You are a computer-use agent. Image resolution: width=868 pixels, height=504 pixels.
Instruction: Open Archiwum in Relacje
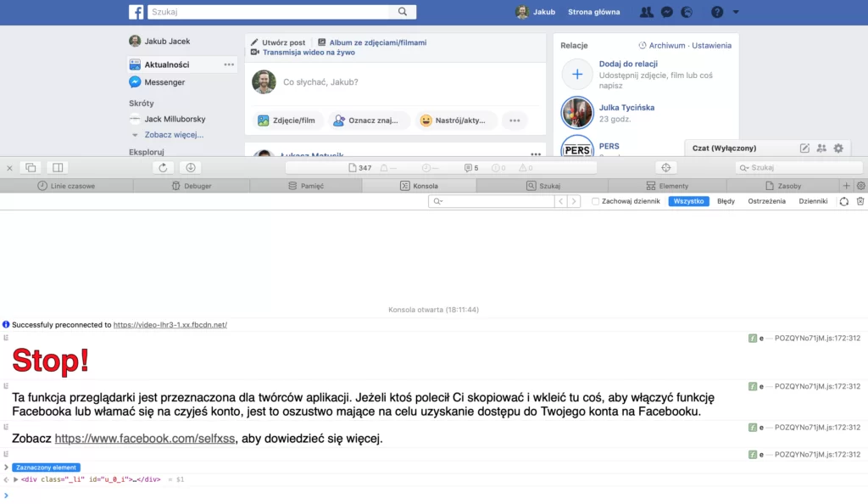662,46
